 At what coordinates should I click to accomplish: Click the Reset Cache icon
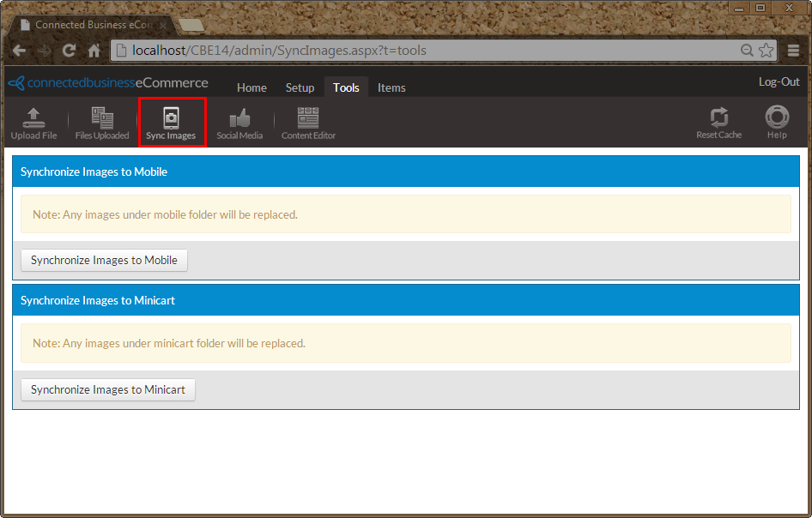click(718, 123)
